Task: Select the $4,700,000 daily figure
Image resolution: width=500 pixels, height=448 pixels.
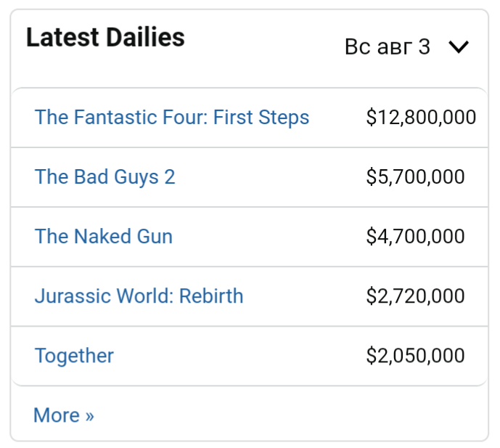Action: (415, 236)
